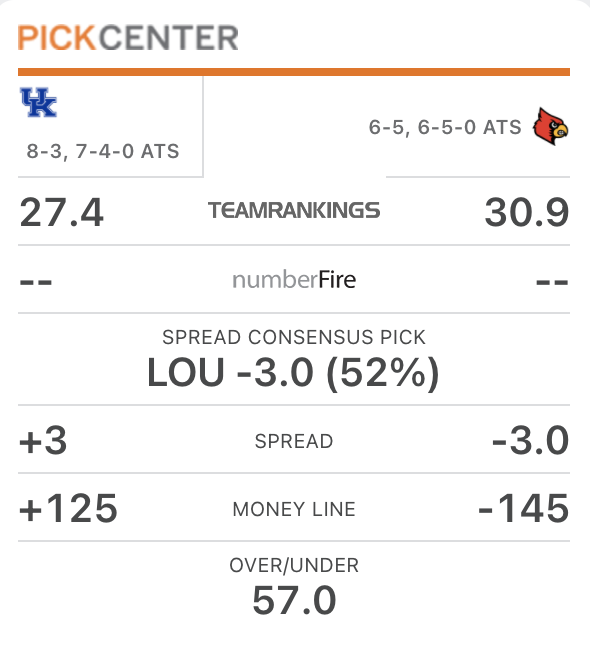The width and height of the screenshot is (590, 652).
Task: Select Louisville's -3.0 spread value
Action: pyautogui.click(x=531, y=440)
